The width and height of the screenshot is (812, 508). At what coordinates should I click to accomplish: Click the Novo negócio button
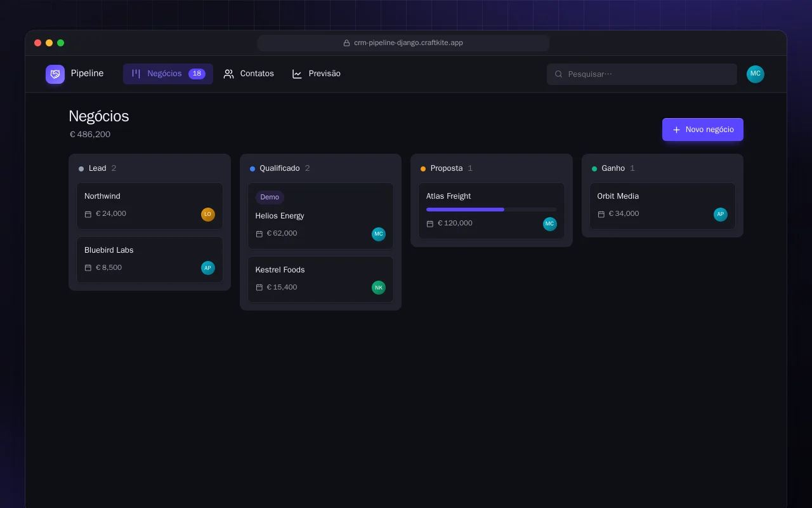pos(703,130)
